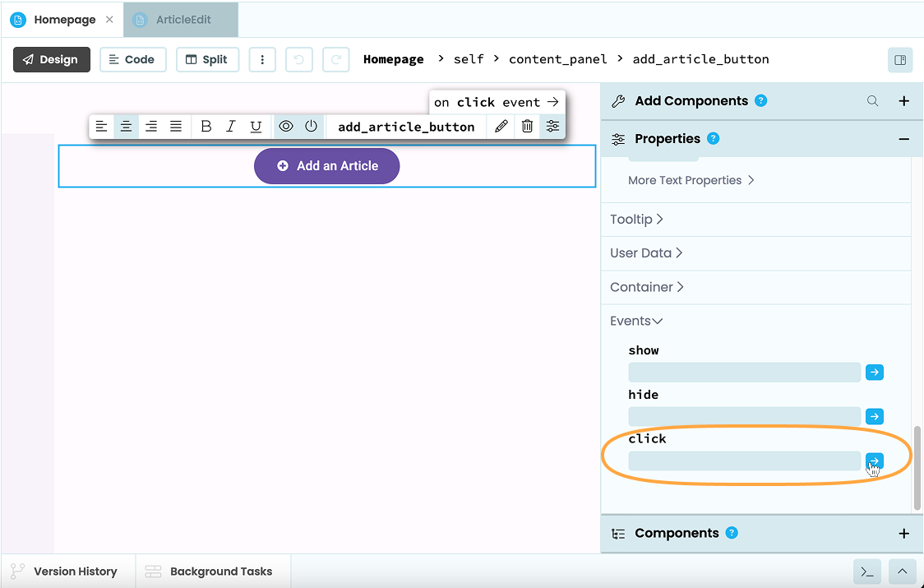Expand the User Data section
Viewport: 924px width, 588px height.
646,253
